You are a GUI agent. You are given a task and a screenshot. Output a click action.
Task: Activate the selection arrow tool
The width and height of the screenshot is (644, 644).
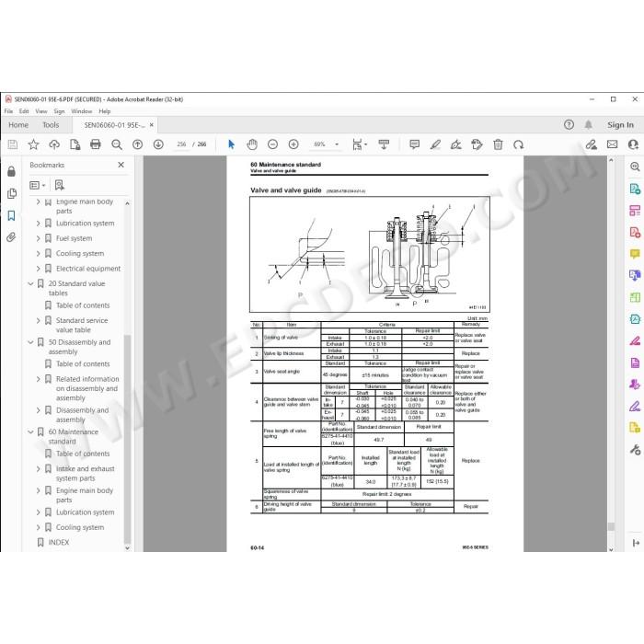click(231, 144)
